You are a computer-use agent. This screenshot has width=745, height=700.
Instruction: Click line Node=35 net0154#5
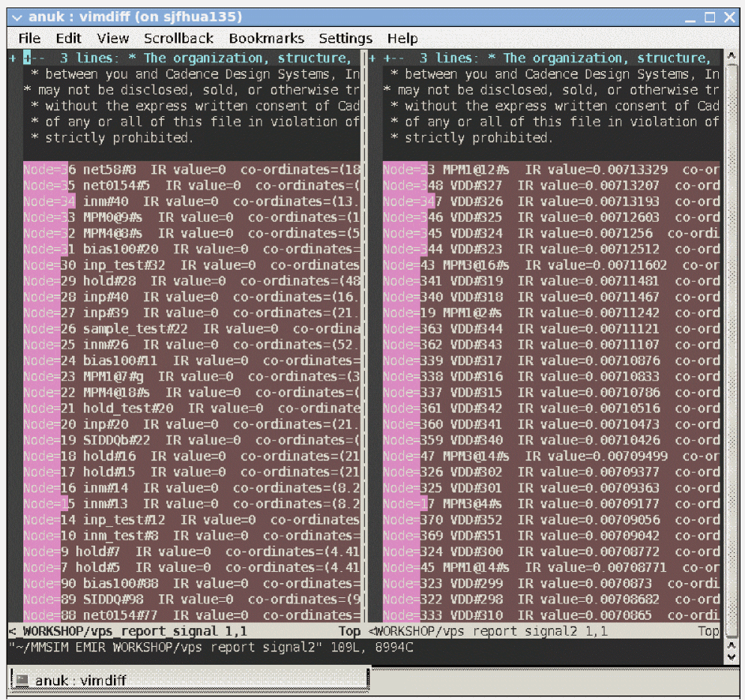click(193, 185)
